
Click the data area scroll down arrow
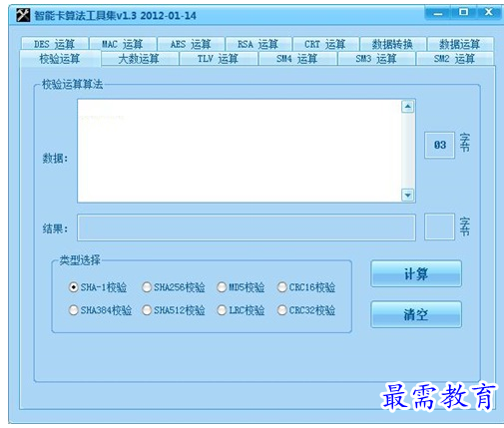click(x=408, y=195)
